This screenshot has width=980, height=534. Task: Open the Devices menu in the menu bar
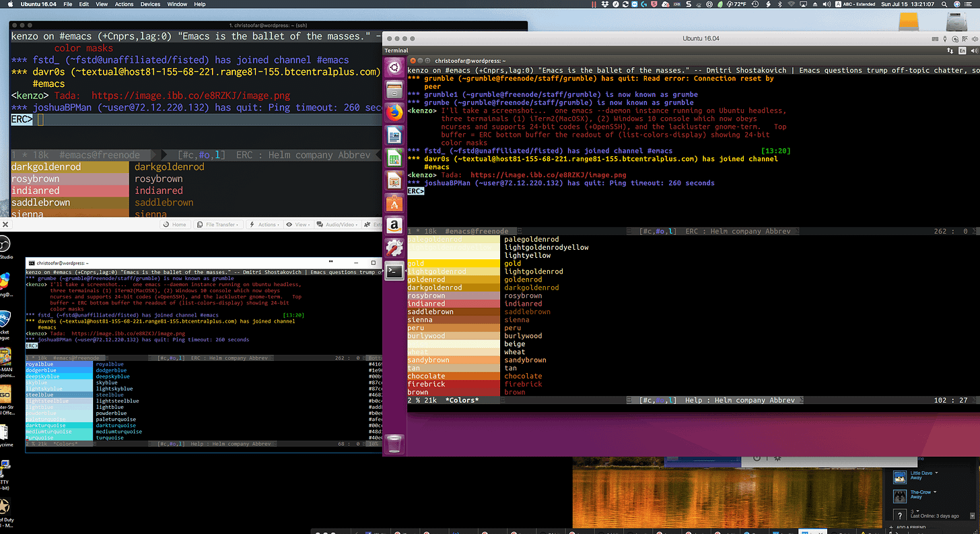[150, 4]
